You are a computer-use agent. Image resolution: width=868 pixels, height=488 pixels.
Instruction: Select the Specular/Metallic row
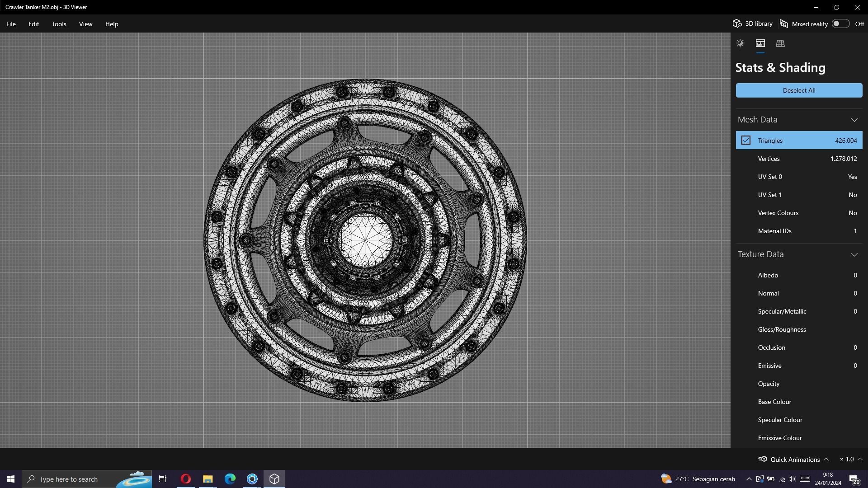coord(799,311)
